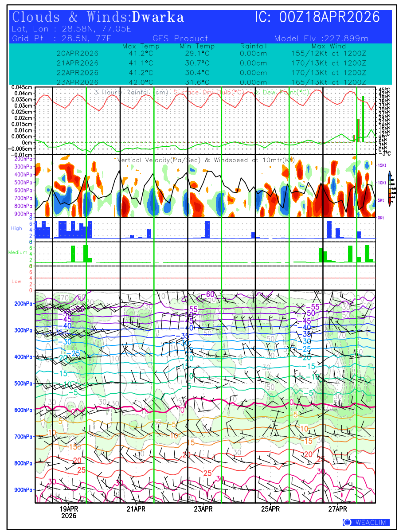Click the Clouds & Winds:Dwarka title
The height and width of the screenshot is (532, 399).
[98, 17]
